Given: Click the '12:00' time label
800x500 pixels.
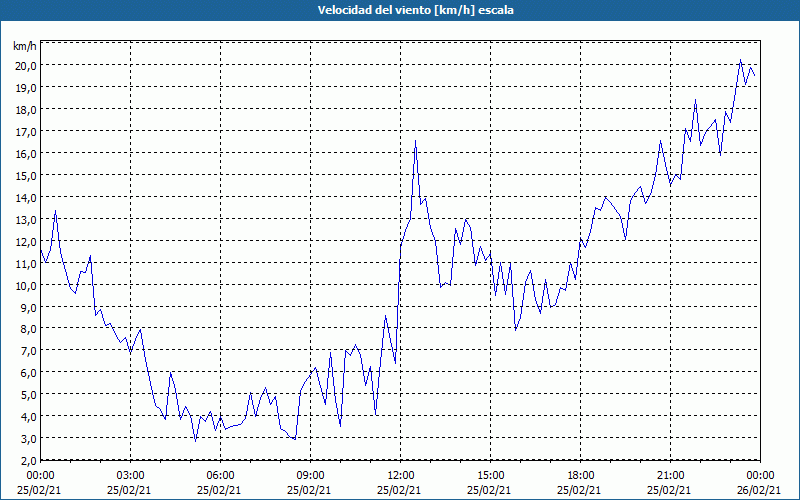Looking at the screenshot, I should pos(401,476).
